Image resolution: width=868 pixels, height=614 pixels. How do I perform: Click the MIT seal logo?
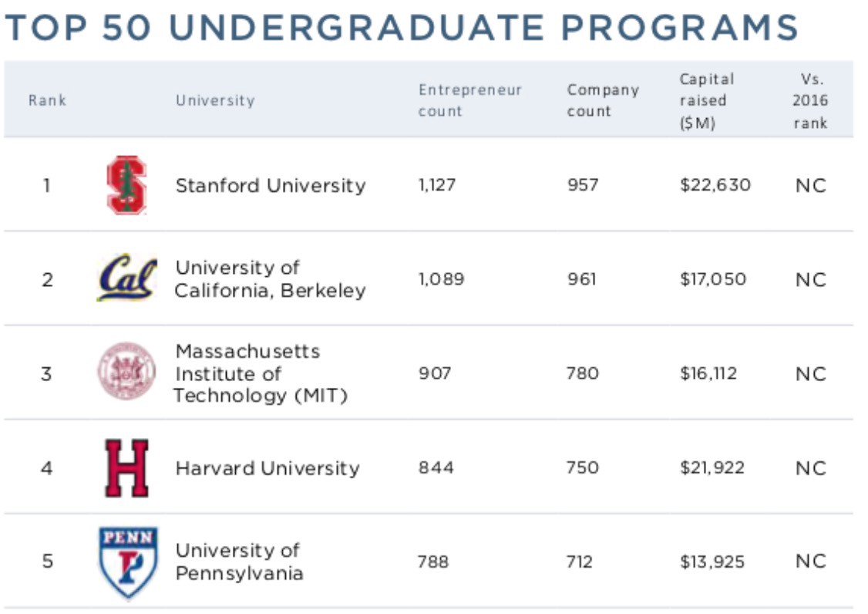[x=126, y=373]
